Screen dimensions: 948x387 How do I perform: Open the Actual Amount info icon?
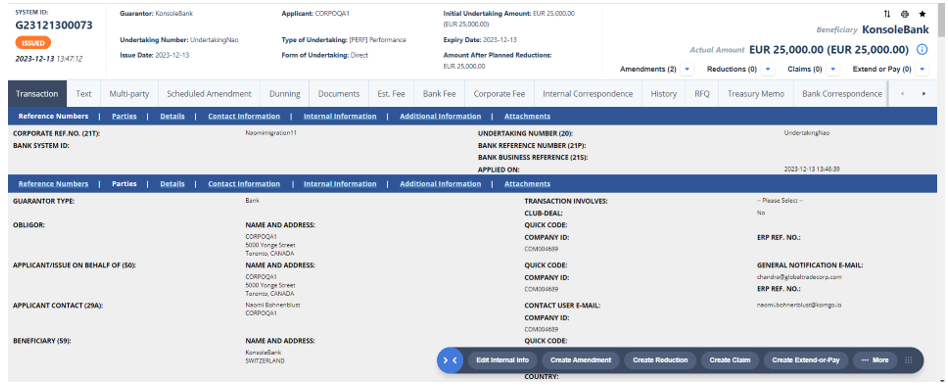tap(922, 50)
